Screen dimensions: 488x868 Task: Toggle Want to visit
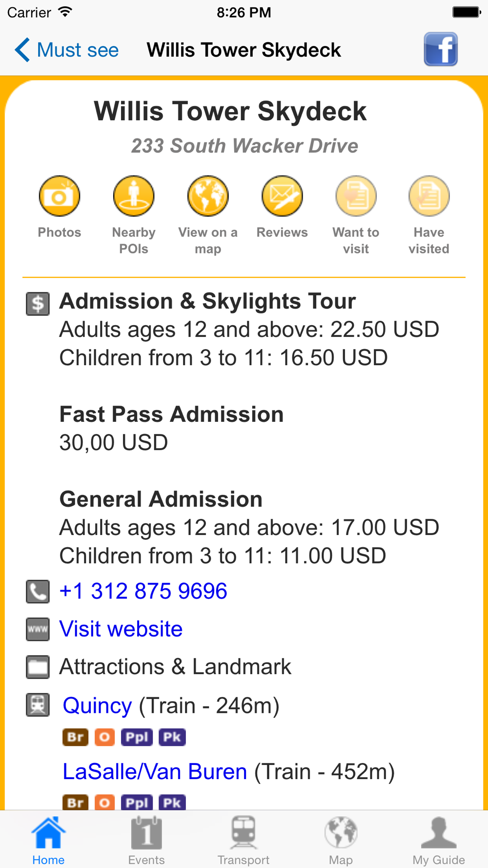pos(356,196)
